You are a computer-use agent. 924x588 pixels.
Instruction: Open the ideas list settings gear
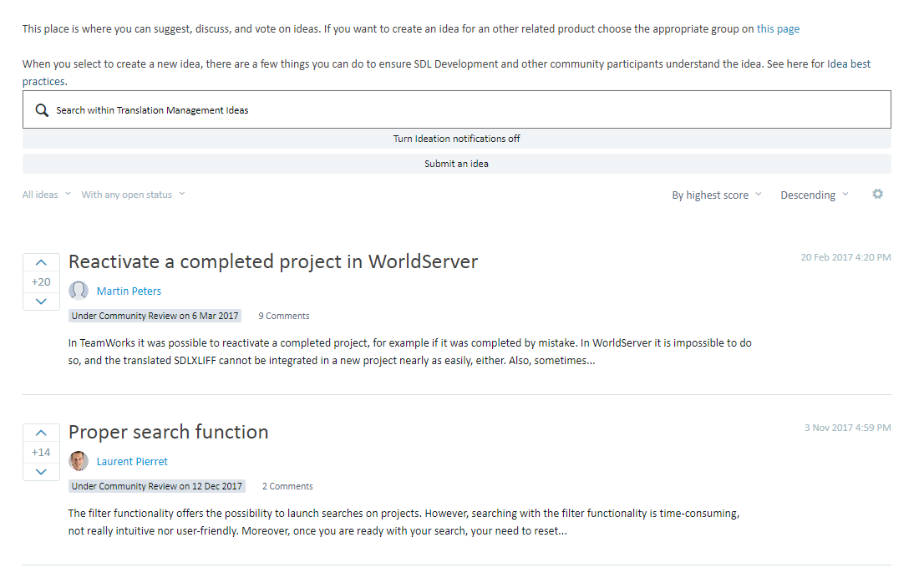point(877,194)
